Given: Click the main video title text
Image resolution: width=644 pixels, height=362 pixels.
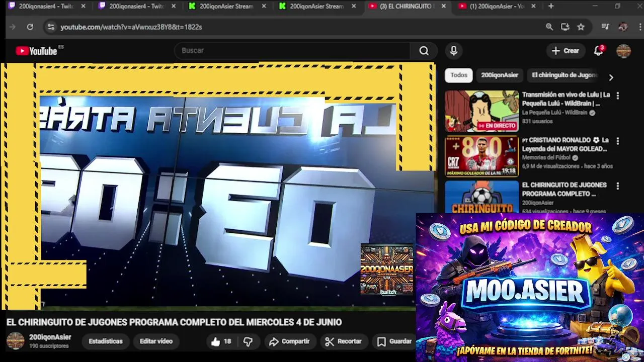Looking at the screenshot, I should [174, 322].
